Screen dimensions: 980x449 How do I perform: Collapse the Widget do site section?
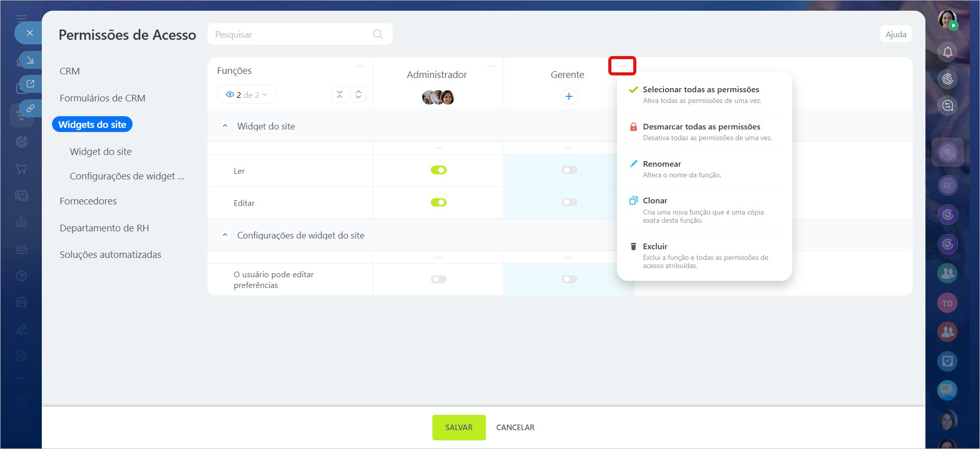click(x=225, y=126)
